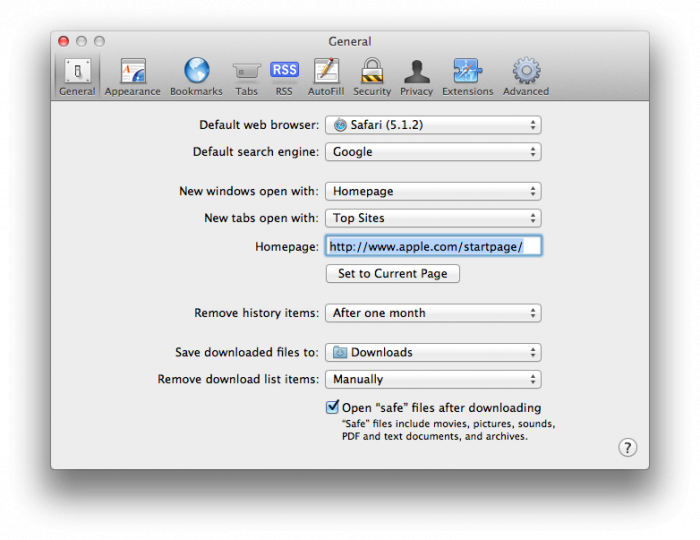Select the General preferences pane
Image resolution: width=700 pixels, height=540 pixels.
77,77
